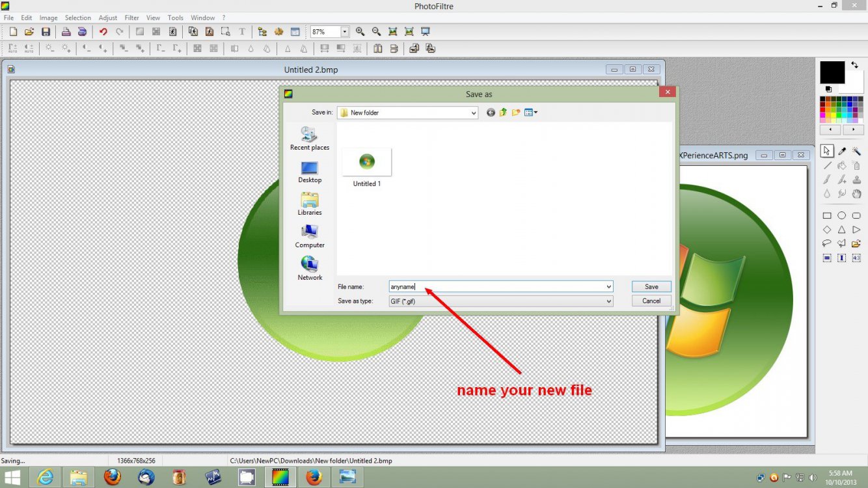The height and width of the screenshot is (488, 868).
Task: Open the Edit menu
Action: tap(27, 18)
